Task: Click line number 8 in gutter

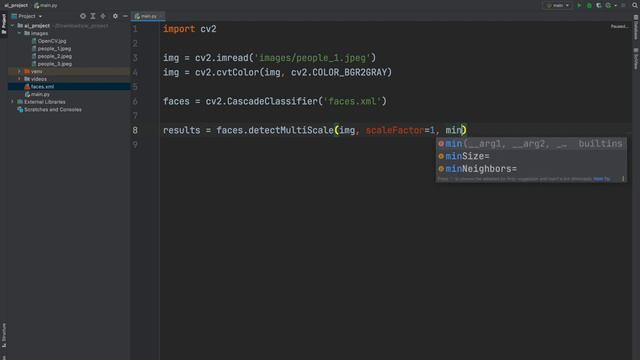Action: click(x=135, y=130)
